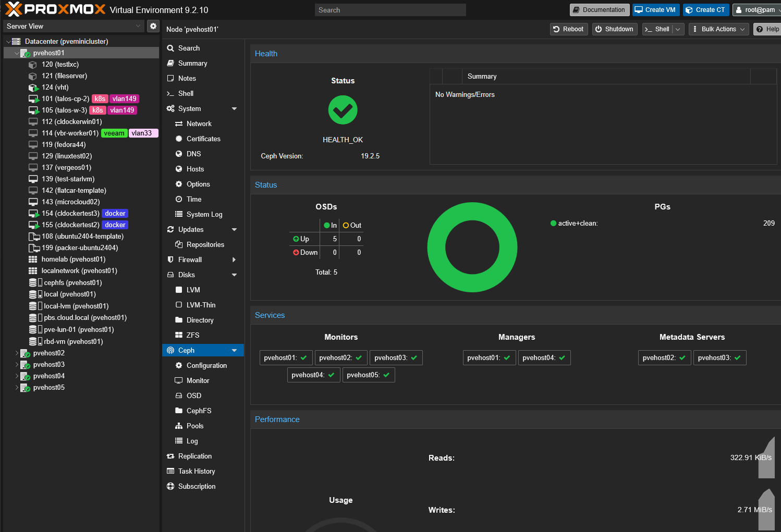Collapse the pvehost01 node tree

(x=17, y=53)
